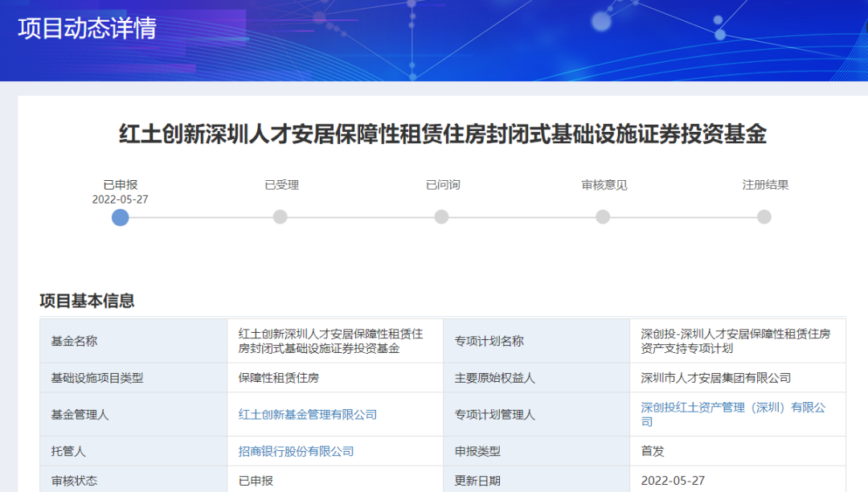
Task: Select the 已问询 step circle on the timeline
Action: coord(441,217)
